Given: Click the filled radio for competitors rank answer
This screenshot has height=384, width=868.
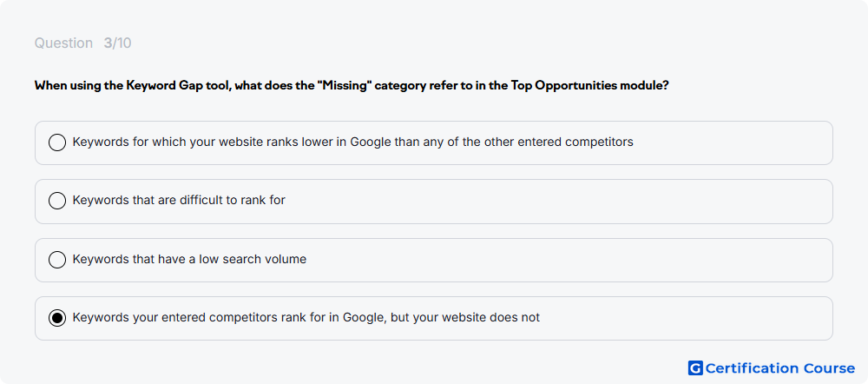Looking at the screenshot, I should coord(57,318).
